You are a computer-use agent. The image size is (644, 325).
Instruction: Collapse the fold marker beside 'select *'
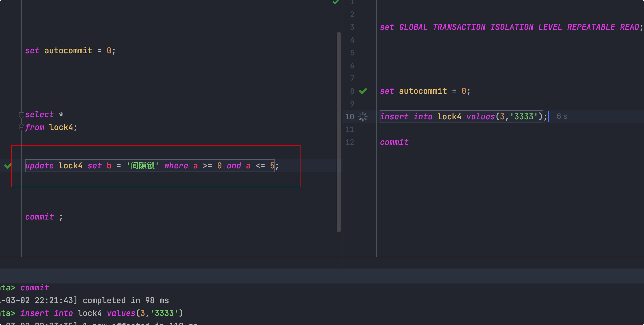(22, 115)
